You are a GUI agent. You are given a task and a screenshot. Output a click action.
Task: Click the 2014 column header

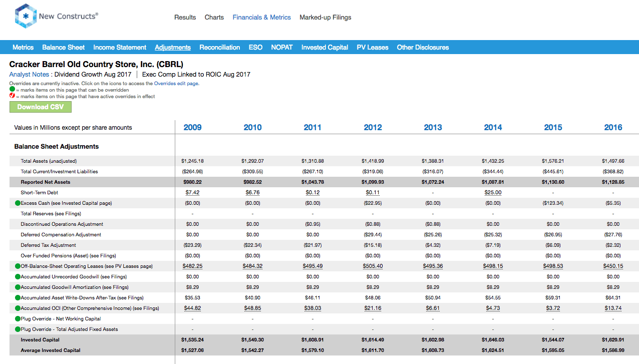[x=493, y=127]
